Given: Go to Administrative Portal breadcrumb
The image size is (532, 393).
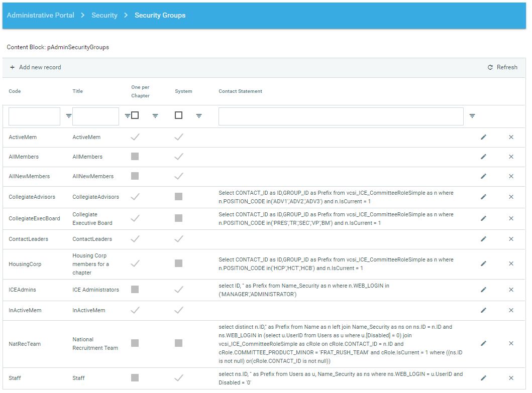Looking at the screenshot, I should [41, 16].
